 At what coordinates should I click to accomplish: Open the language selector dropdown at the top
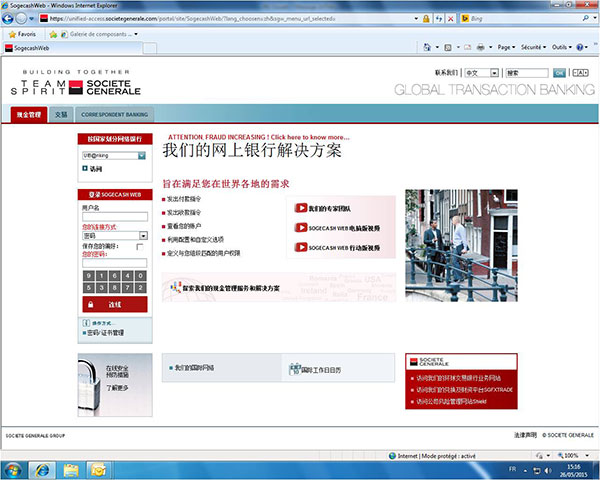pos(493,73)
